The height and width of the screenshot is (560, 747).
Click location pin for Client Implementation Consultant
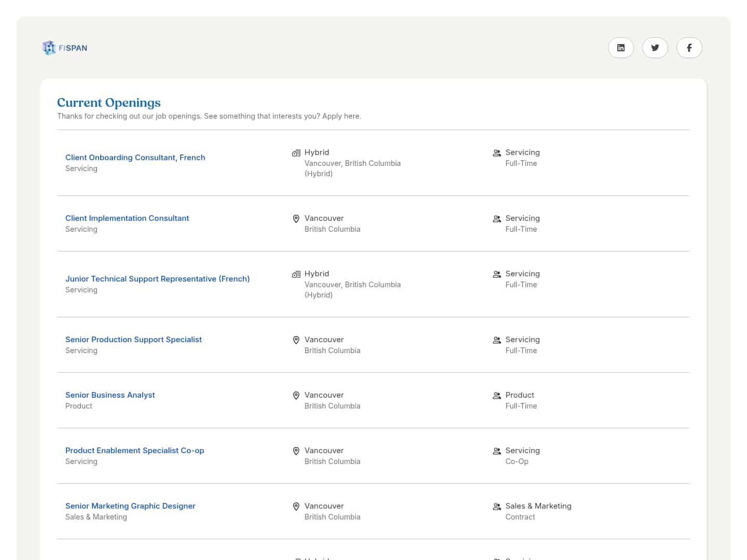click(x=296, y=219)
